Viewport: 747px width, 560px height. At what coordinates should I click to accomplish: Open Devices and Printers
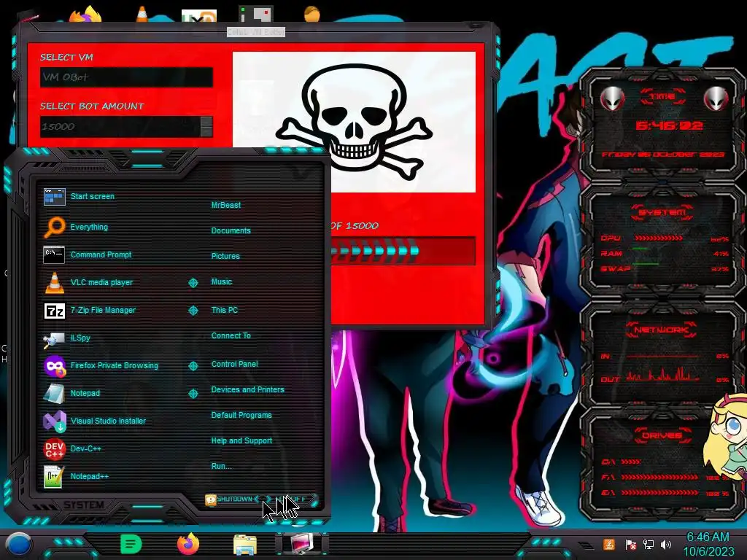pyautogui.click(x=248, y=389)
